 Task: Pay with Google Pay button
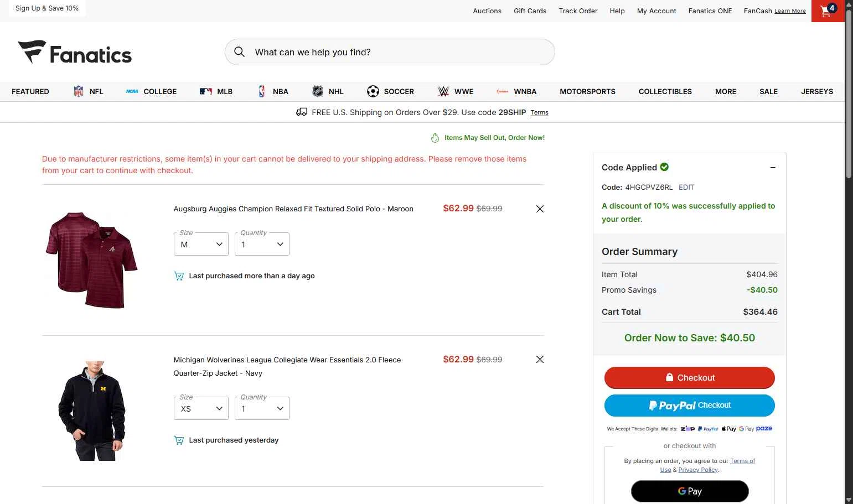click(690, 491)
